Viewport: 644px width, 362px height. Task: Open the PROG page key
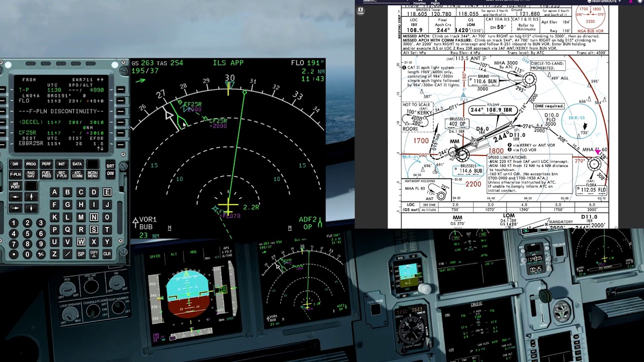coord(31,164)
